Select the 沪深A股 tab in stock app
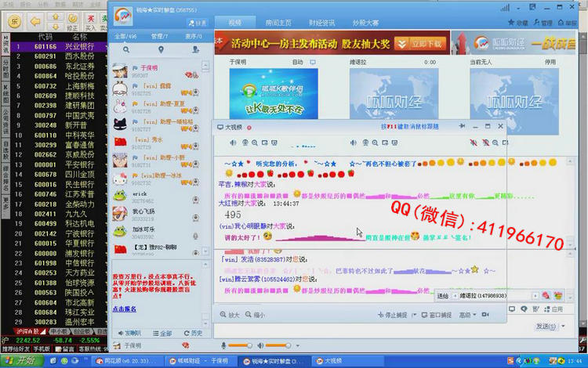This screenshot has width=588, height=368. [x=28, y=331]
